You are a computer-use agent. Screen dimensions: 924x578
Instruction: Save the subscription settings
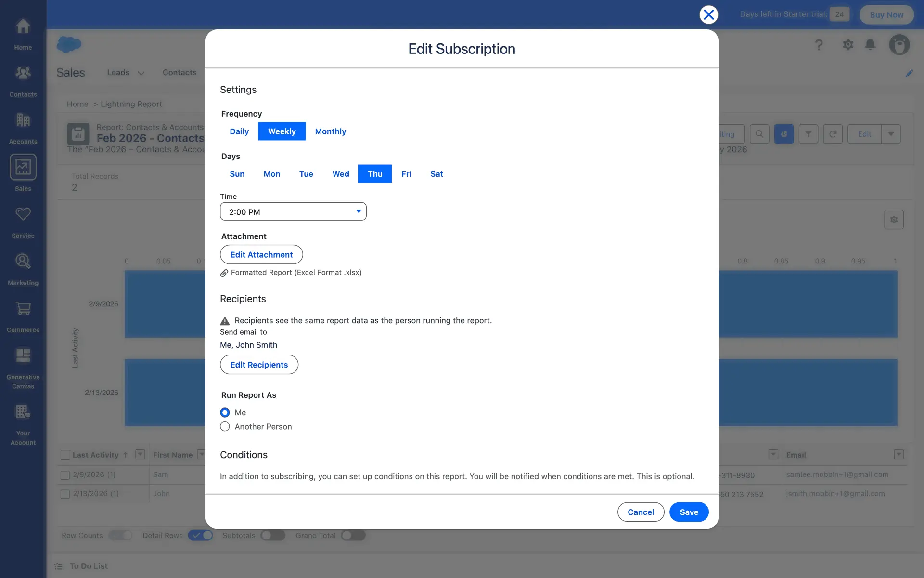point(689,512)
